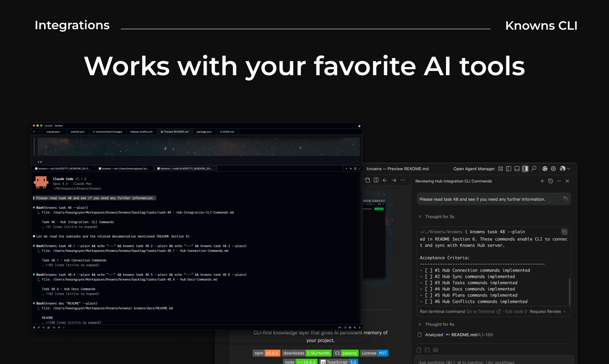The height and width of the screenshot is (364, 609).
Task: Expand the Thought for 4s section
Action: tap(436, 324)
